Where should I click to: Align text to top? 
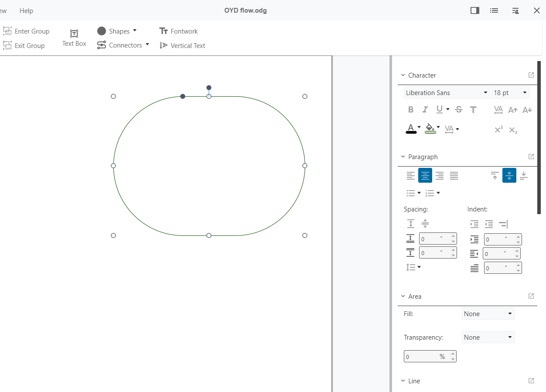pyautogui.click(x=495, y=175)
